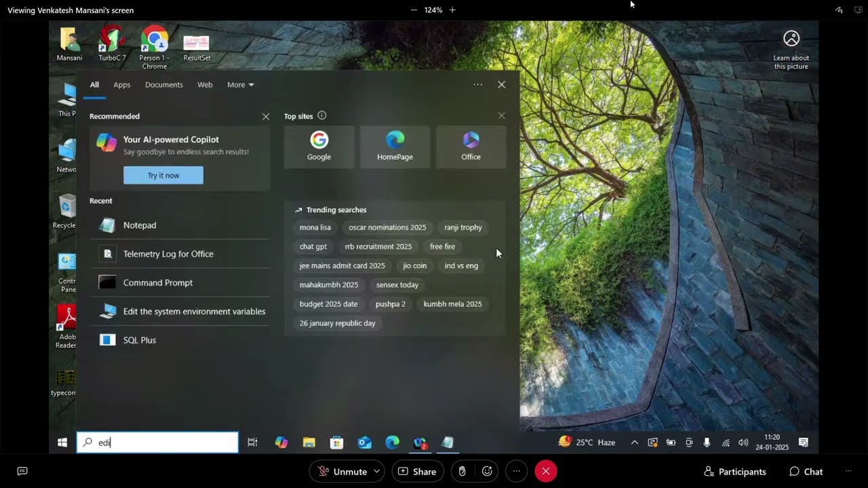Expand the More dropdown in search
This screenshot has height=488, width=868.
coord(241,85)
